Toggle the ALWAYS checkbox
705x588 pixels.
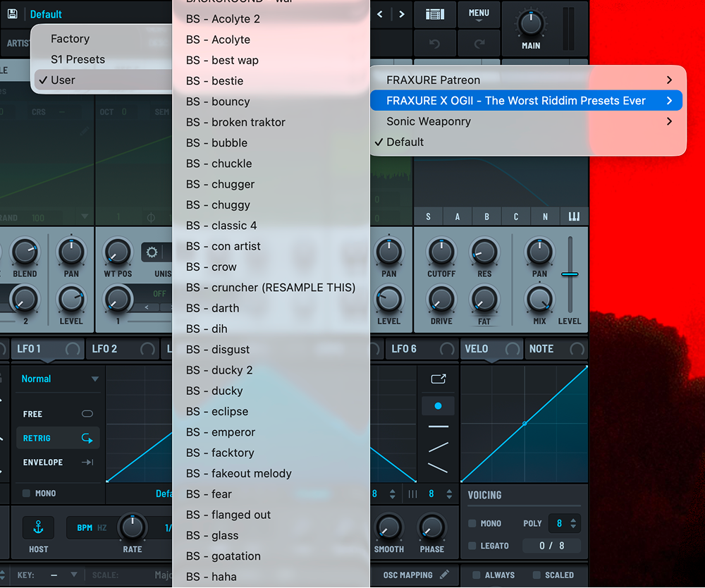pyautogui.click(x=477, y=575)
